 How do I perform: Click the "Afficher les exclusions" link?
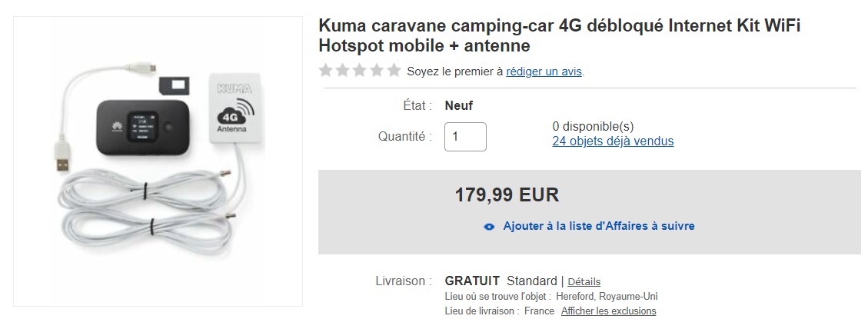(x=608, y=311)
